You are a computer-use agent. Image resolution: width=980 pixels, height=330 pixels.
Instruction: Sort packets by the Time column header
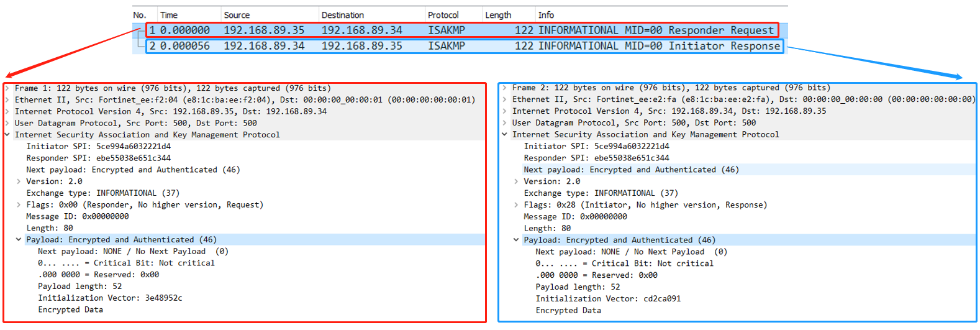(x=169, y=15)
